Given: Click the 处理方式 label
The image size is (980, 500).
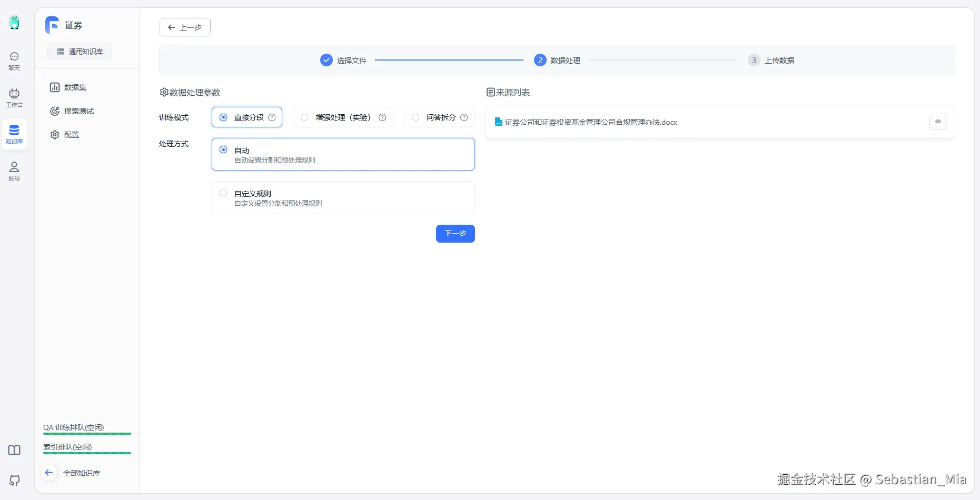Looking at the screenshot, I should (174, 144).
